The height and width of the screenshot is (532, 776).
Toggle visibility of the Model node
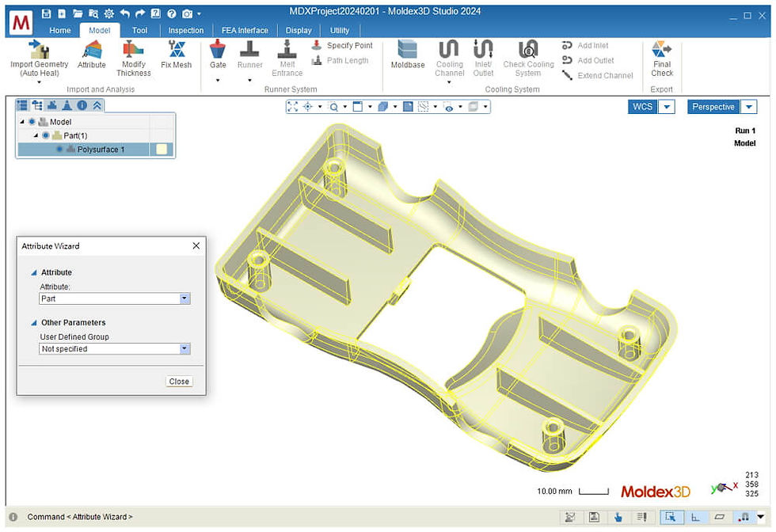(x=32, y=122)
